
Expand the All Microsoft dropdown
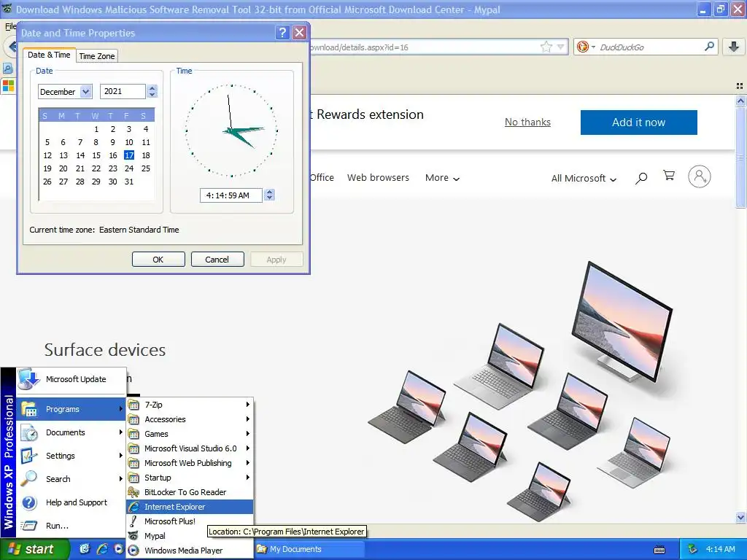pos(584,178)
